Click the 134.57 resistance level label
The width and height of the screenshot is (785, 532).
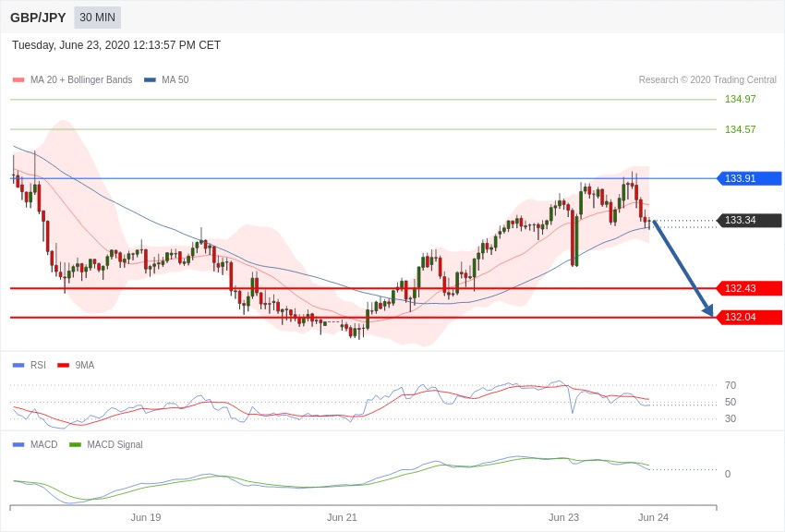740,129
